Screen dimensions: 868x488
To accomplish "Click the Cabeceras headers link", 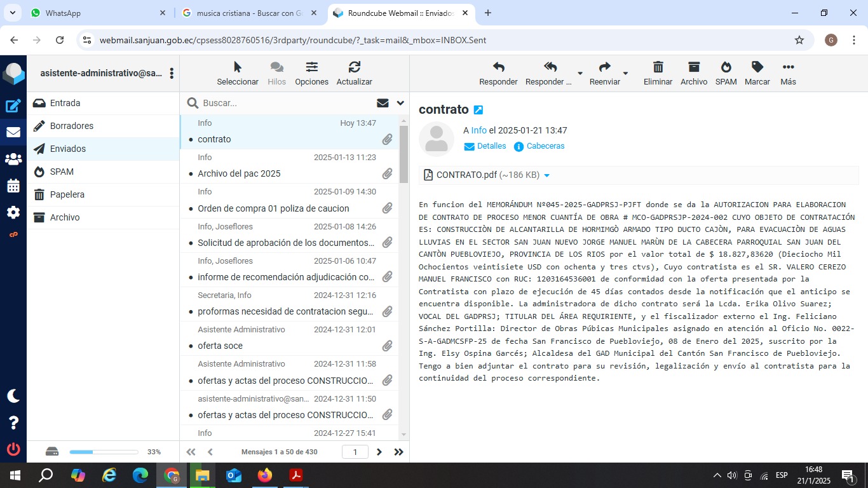I will [x=545, y=146].
